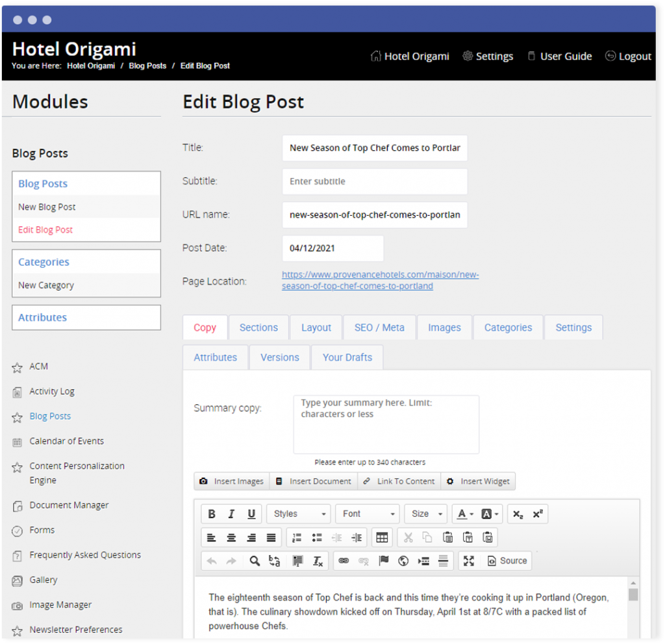
Task: Open the Replace tool
Action: point(275,561)
